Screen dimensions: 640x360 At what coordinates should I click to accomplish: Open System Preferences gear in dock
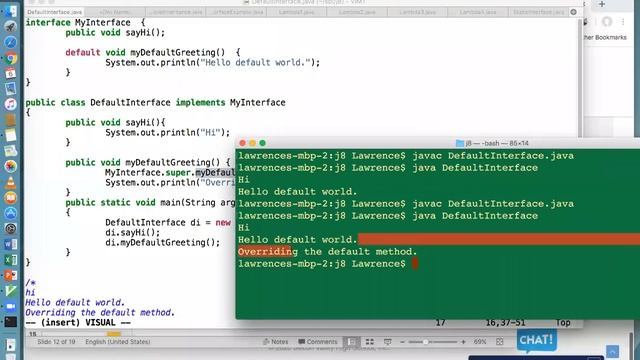pyautogui.click(x=11, y=229)
